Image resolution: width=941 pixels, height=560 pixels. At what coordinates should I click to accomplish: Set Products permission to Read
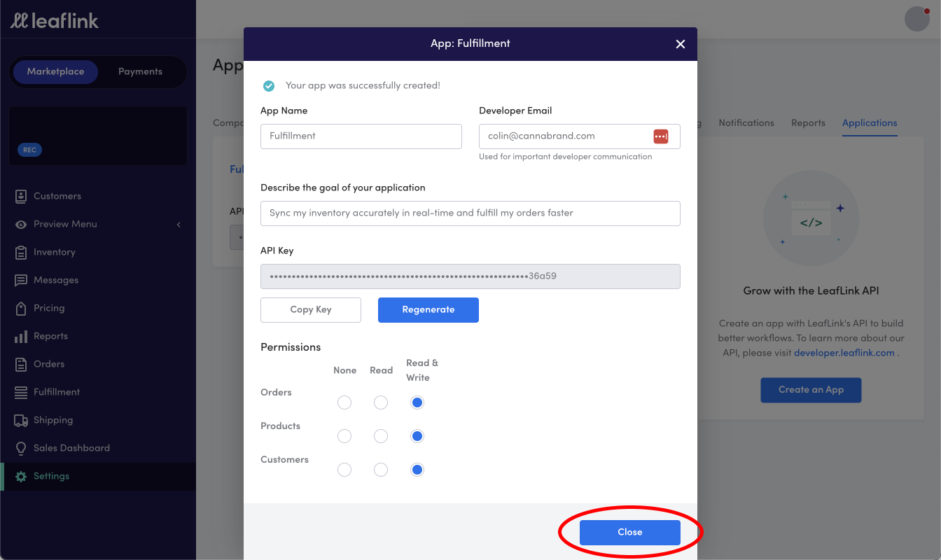[x=381, y=436]
